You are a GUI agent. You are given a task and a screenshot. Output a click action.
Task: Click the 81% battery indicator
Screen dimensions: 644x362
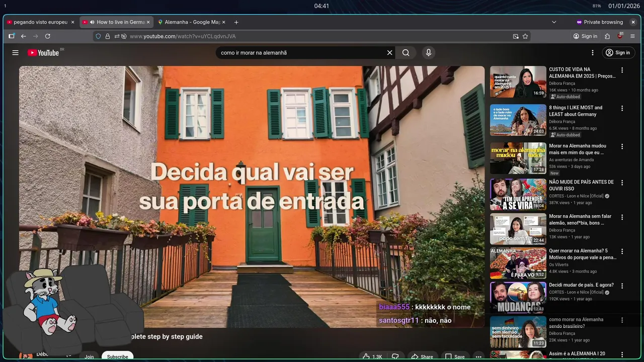(x=597, y=6)
